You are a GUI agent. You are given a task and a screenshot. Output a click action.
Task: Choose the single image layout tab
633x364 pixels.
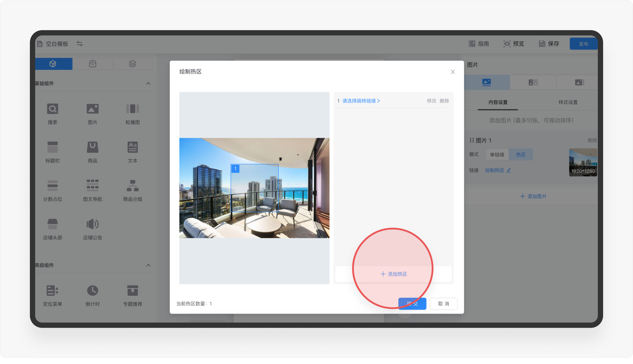tap(486, 82)
